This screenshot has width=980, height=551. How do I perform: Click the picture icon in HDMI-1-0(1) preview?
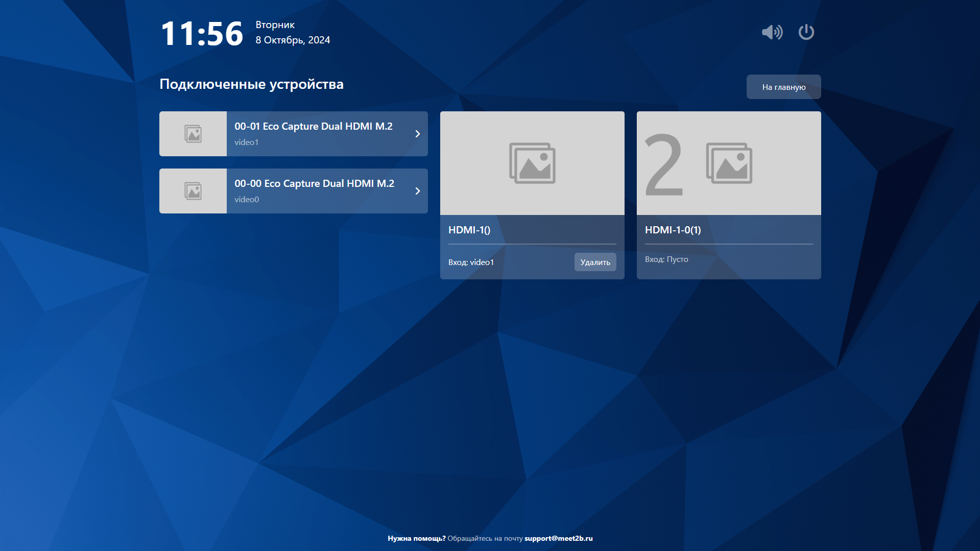729,163
